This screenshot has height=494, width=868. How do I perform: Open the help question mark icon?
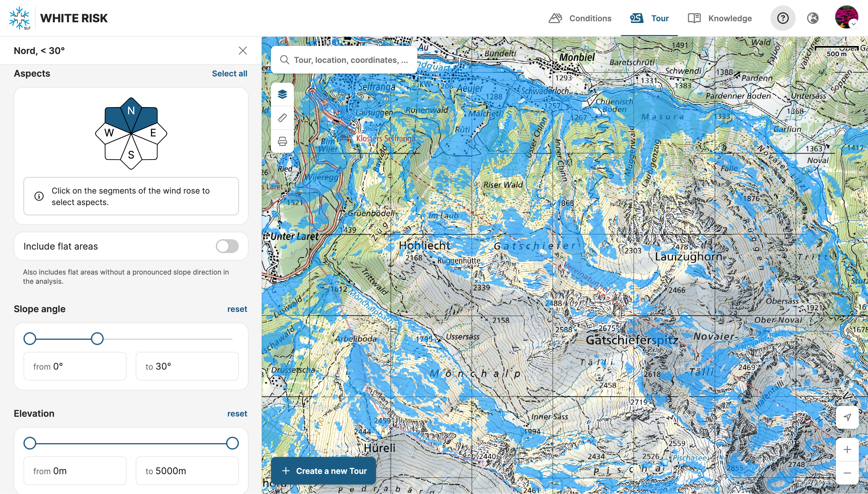pyautogui.click(x=782, y=18)
